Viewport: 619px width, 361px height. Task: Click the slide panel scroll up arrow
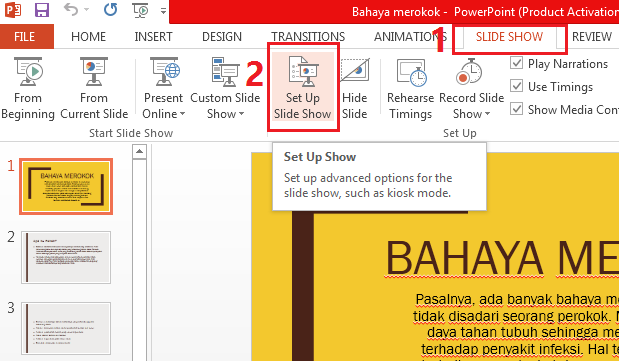click(x=139, y=151)
